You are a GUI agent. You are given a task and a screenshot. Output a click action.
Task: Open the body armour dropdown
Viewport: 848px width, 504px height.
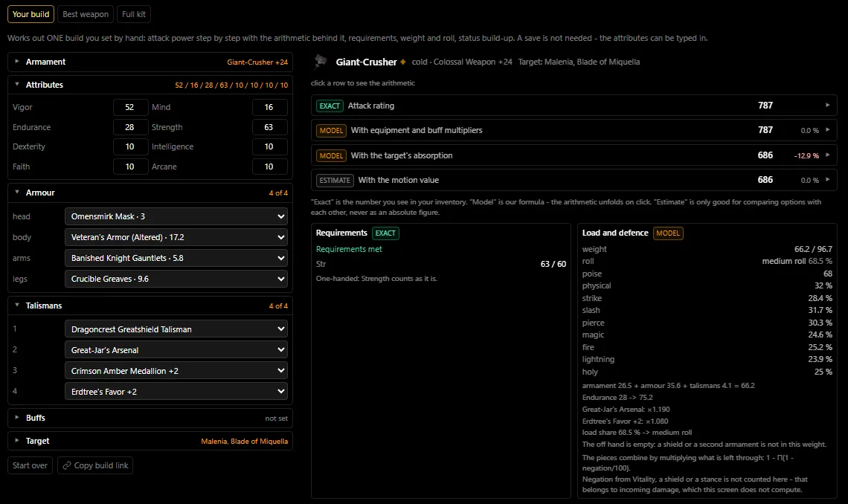(176, 237)
